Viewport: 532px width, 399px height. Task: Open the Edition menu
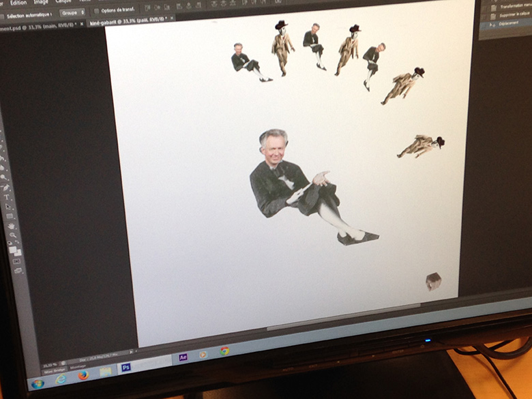tap(18, 3)
